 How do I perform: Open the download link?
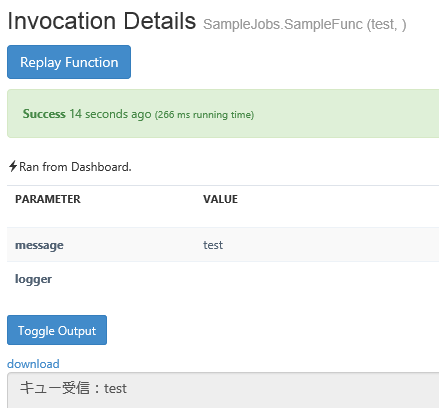33,364
